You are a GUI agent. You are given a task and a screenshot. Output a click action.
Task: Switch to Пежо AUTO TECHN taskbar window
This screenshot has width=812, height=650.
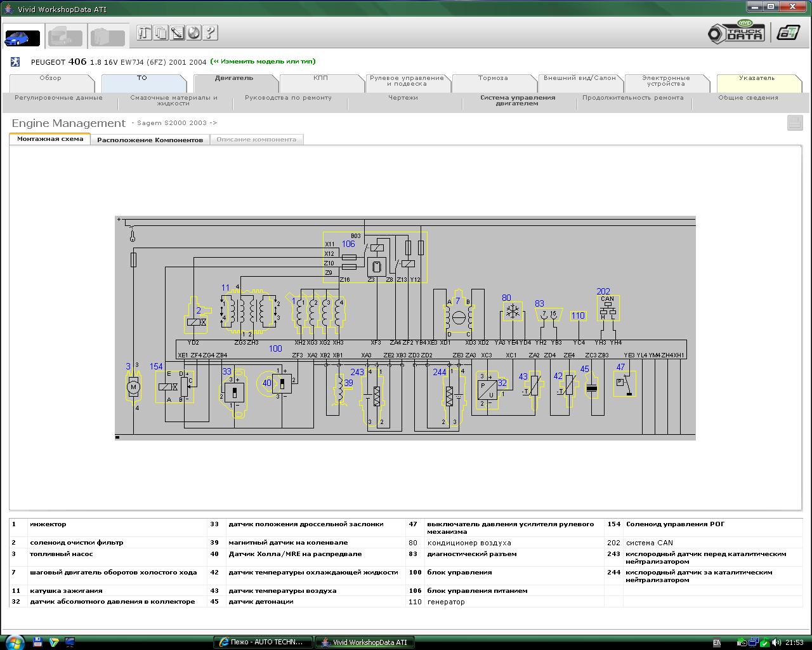(262, 642)
